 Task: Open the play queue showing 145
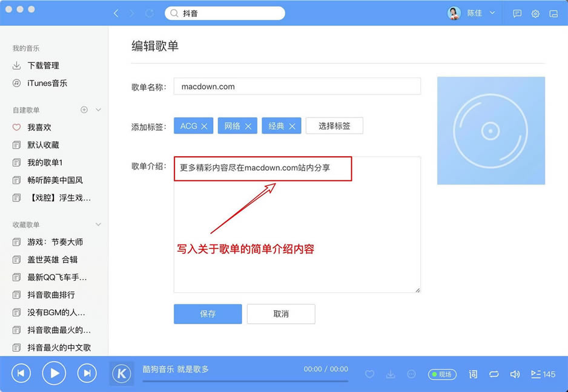pyautogui.click(x=543, y=374)
